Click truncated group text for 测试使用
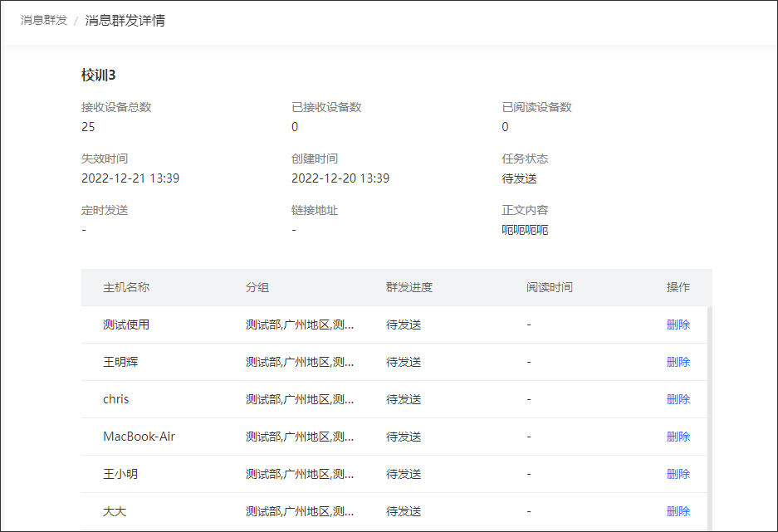Image resolution: width=778 pixels, height=532 pixels. [300, 325]
